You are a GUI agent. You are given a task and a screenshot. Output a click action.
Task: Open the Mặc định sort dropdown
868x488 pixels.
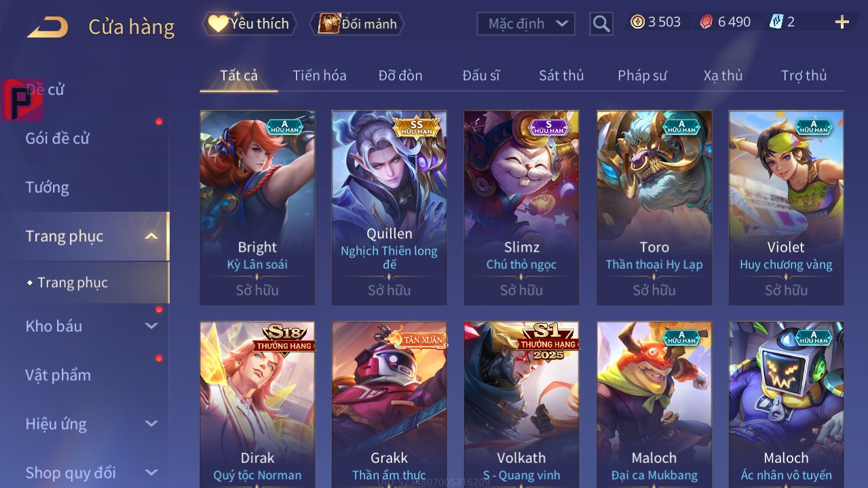click(526, 24)
